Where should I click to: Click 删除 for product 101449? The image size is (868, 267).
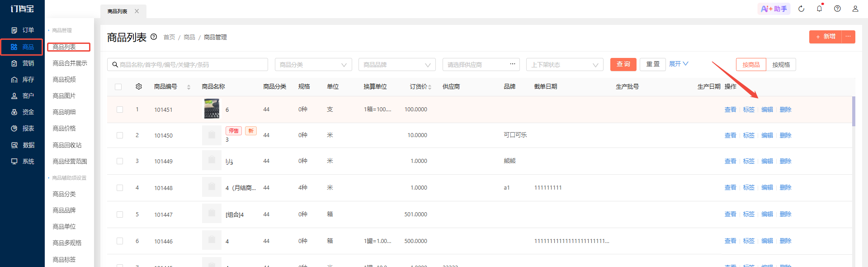pyautogui.click(x=786, y=161)
